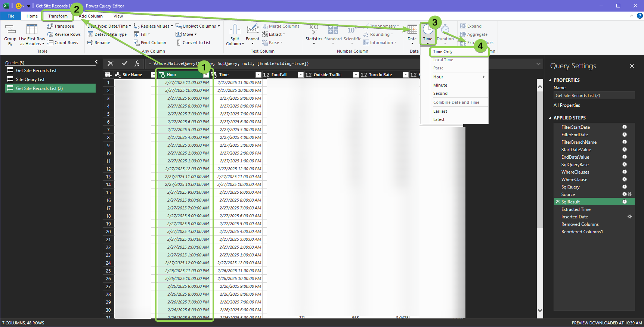Click the smiley feedback icon
Screen dimensions: 644x327
[x=19, y=6]
